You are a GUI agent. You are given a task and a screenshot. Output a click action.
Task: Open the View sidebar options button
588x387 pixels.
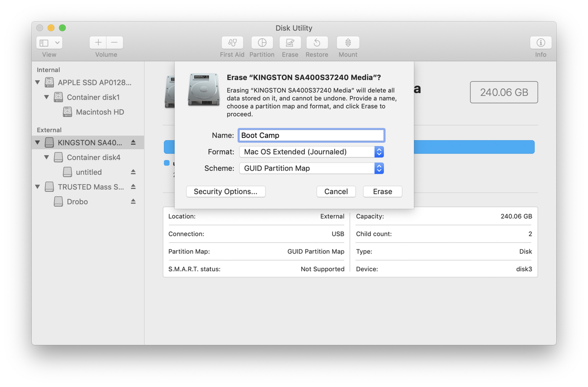click(49, 43)
